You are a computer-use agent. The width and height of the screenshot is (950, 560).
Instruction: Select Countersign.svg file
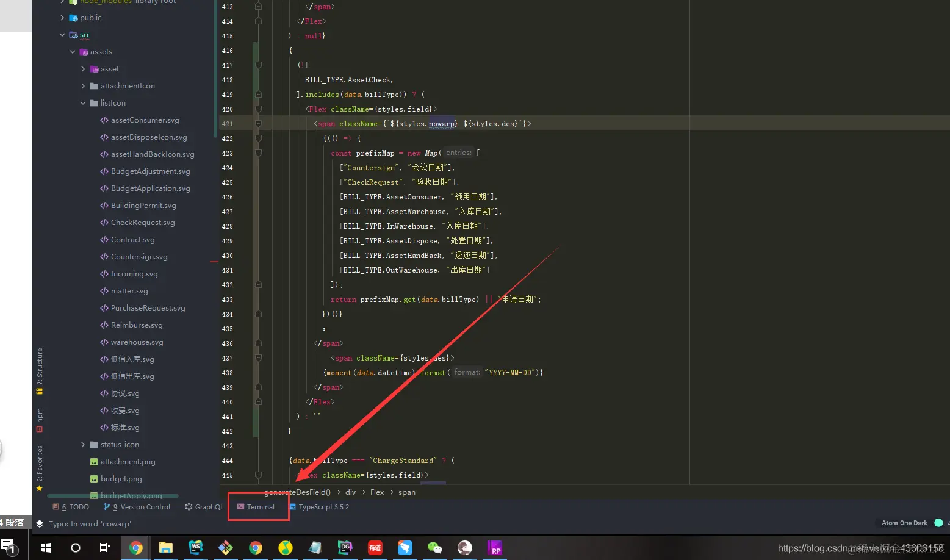click(x=134, y=257)
